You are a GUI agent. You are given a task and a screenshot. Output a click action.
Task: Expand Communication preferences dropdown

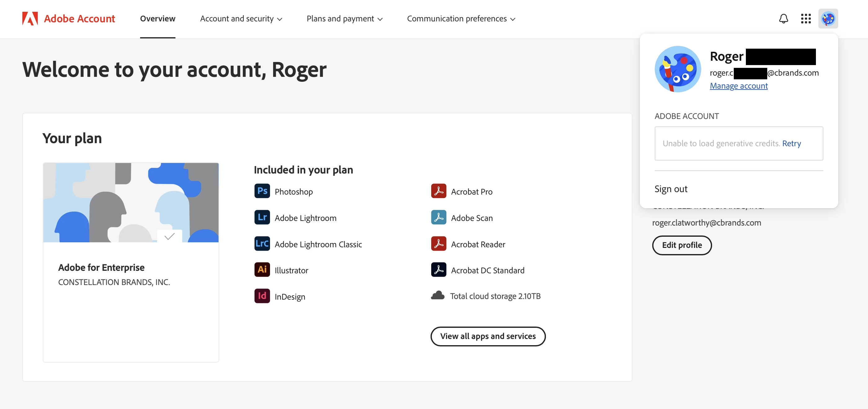[x=461, y=19]
